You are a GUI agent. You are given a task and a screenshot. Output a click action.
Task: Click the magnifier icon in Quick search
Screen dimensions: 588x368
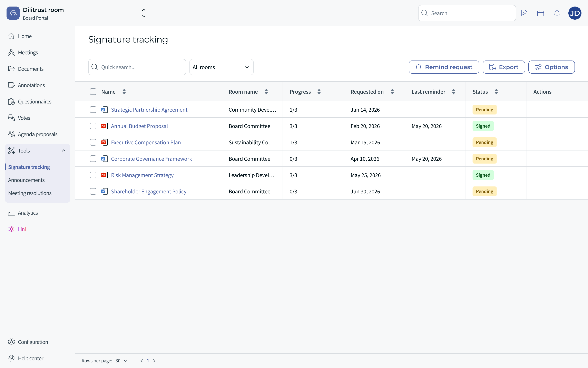click(95, 67)
